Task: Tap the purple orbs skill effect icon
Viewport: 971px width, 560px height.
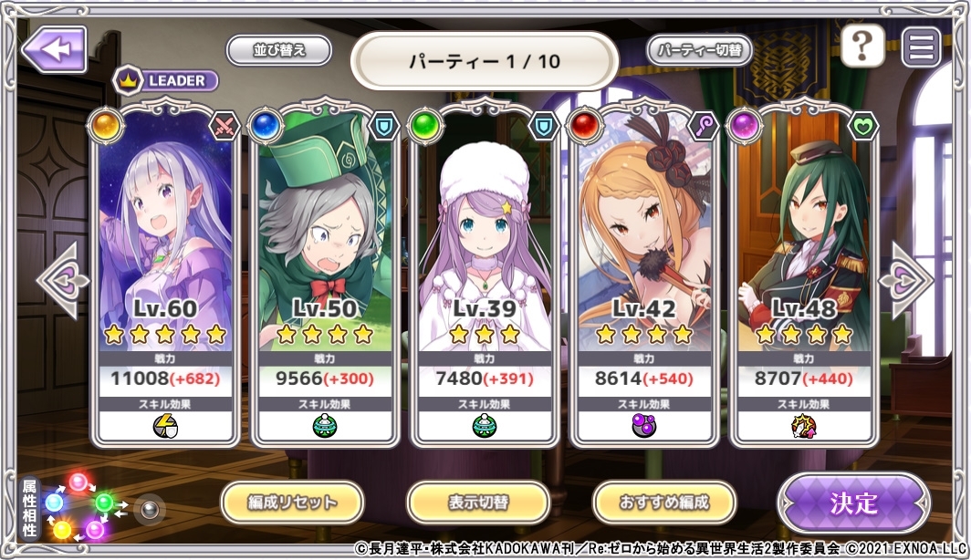Action: click(644, 426)
